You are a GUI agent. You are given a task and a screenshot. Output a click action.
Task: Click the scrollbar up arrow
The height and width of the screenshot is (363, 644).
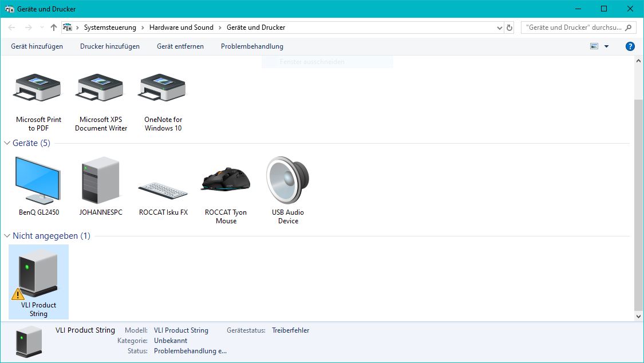click(x=638, y=61)
